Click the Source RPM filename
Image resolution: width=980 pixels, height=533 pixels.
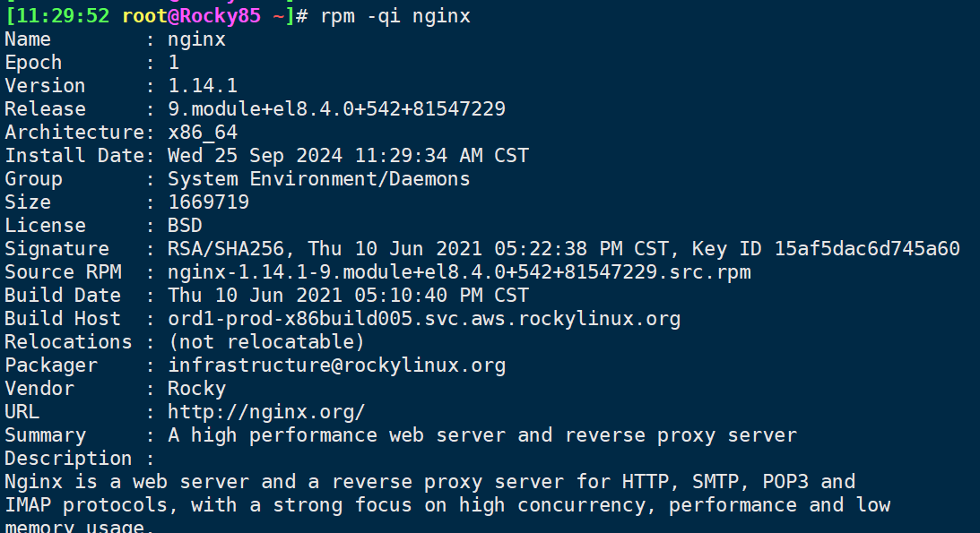click(459, 272)
